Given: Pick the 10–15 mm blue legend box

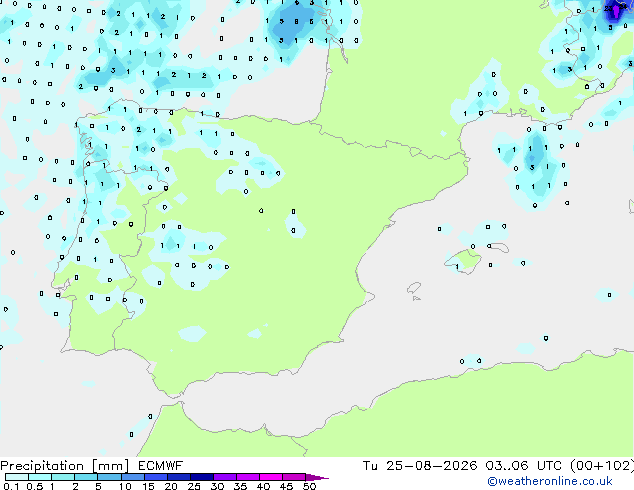Looking at the screenshot, I should [x=132, y=477].
